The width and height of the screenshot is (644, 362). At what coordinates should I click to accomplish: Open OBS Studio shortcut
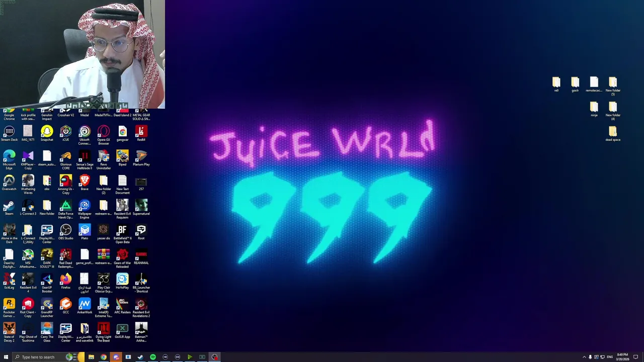(x=66, y=232)
